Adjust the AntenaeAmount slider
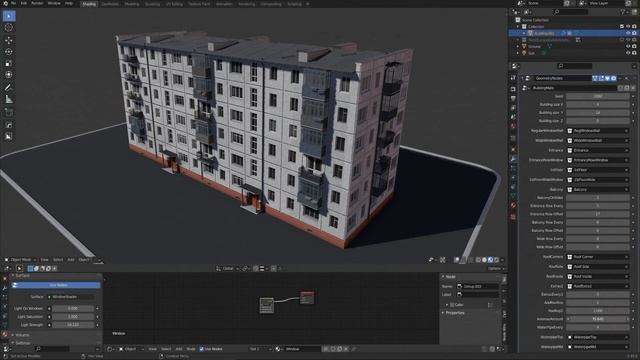 click(x=598, y=319)
